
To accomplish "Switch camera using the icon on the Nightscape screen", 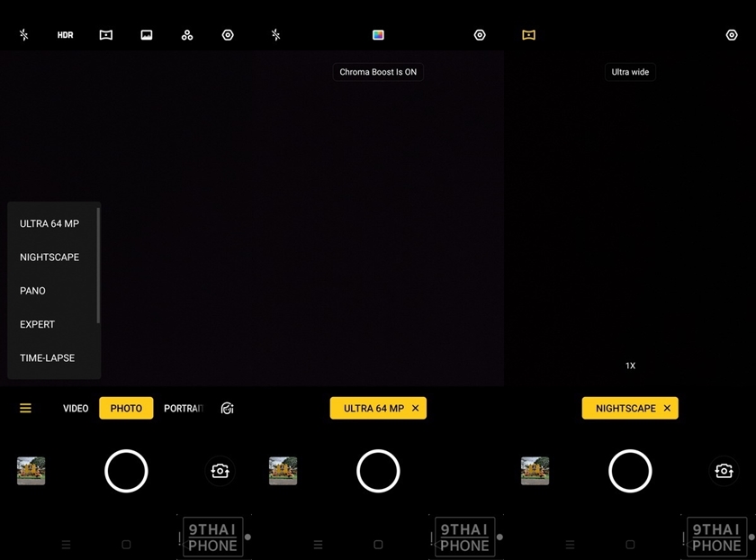I will 724,471.
